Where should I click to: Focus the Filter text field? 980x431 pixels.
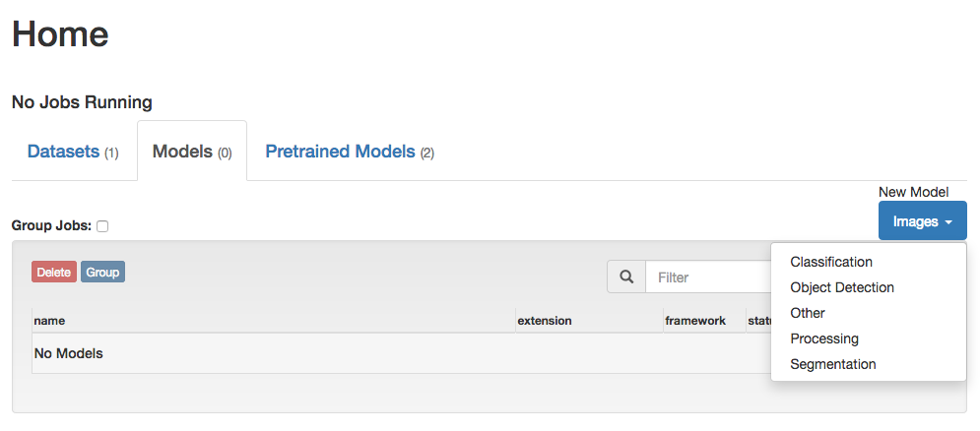tap(708, 277)
